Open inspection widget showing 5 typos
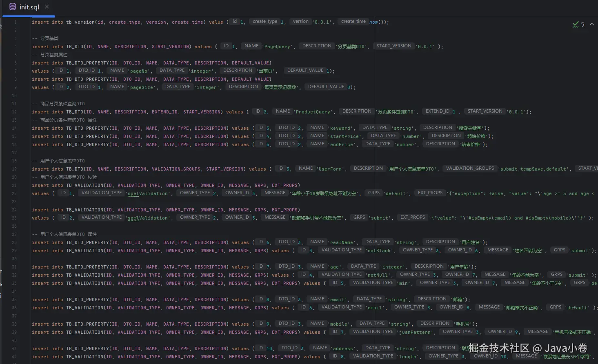The width and height of the screenshot is (598, 364). click(578, 24)
